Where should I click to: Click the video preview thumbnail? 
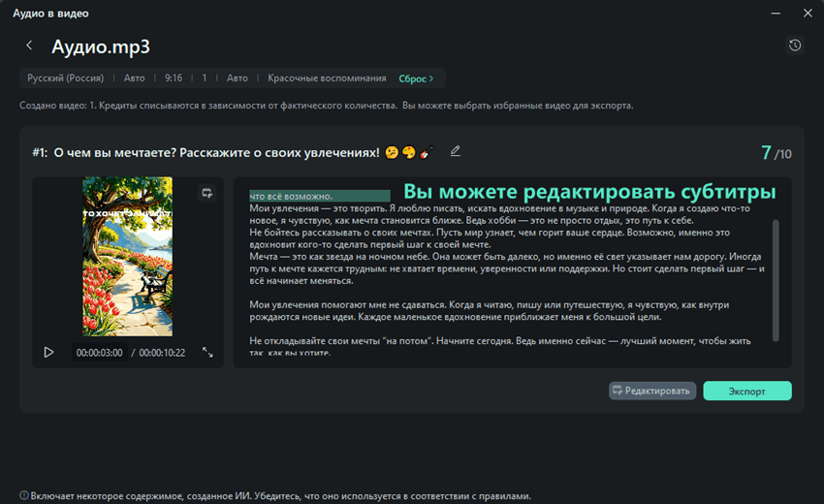tap(127, 256)
